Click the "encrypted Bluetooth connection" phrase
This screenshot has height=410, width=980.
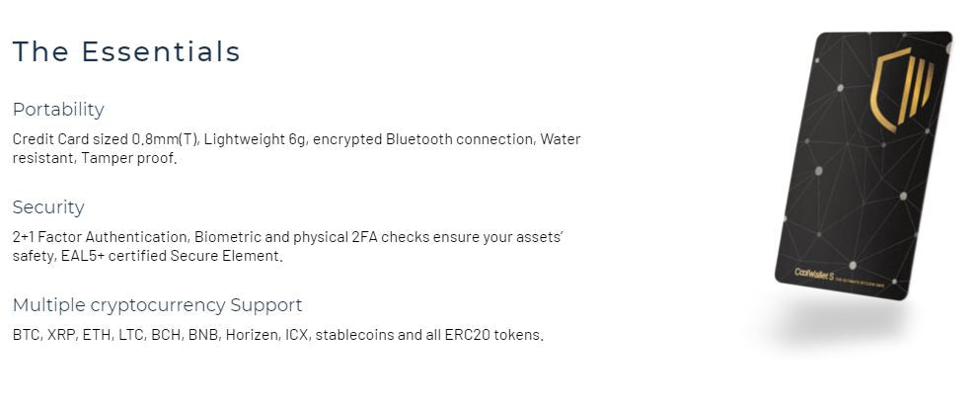[x=424, y=139]
